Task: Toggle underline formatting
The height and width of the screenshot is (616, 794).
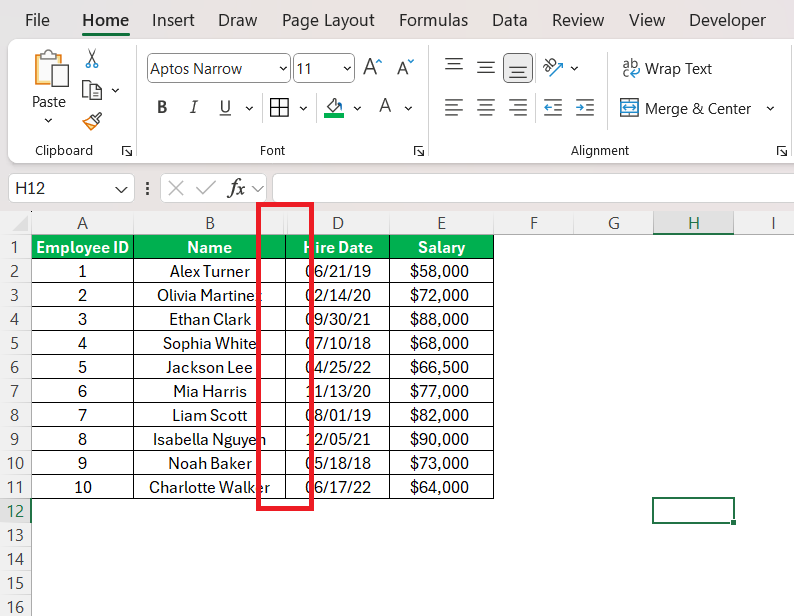Action: (x=225, y=107)
